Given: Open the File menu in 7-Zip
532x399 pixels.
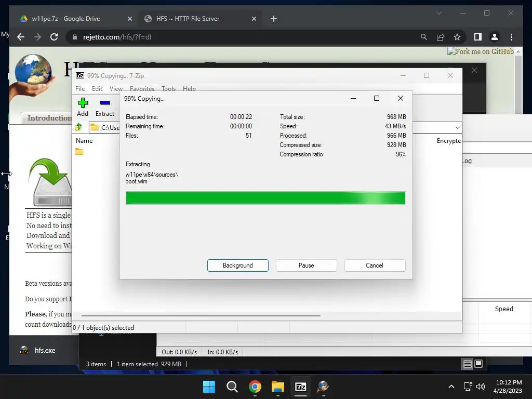Looking at the screenshot, I should (80, 88).
